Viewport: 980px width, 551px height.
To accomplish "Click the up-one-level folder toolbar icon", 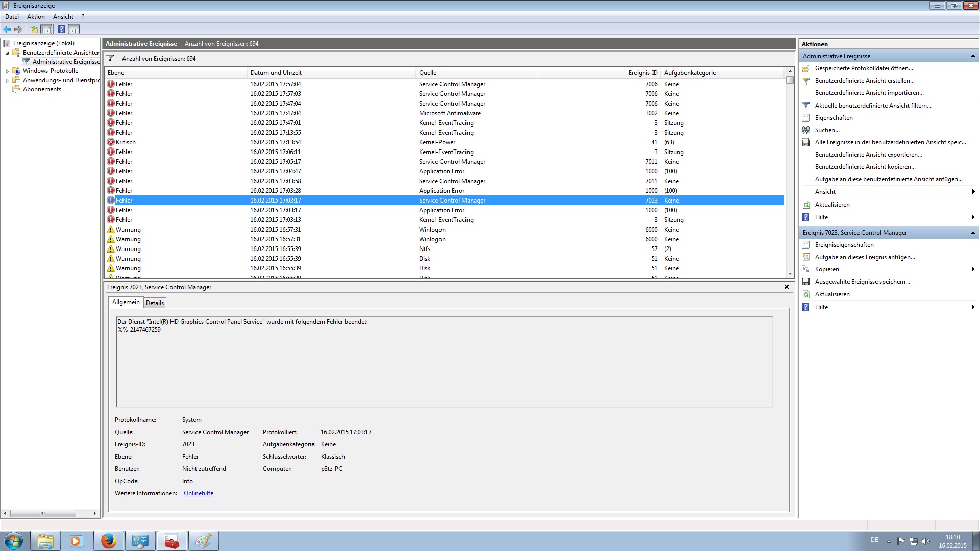I will click(34, 29).
